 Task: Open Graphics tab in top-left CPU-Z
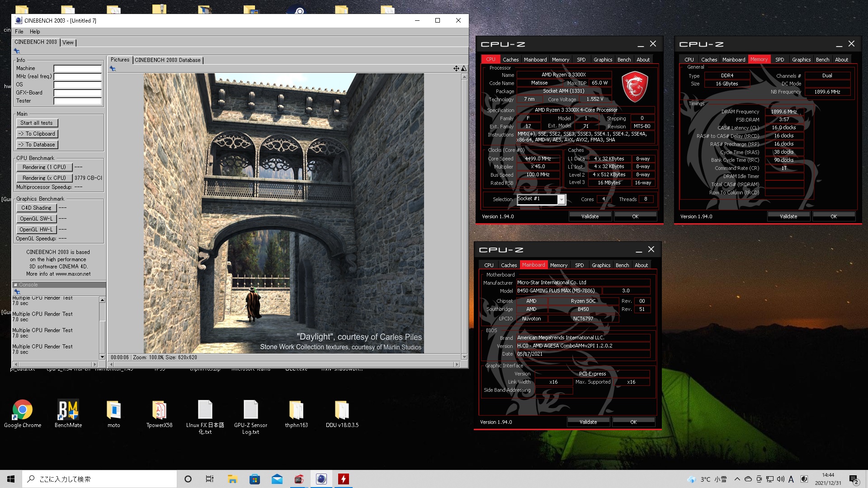pyautogui.click(x=603, y=60)
